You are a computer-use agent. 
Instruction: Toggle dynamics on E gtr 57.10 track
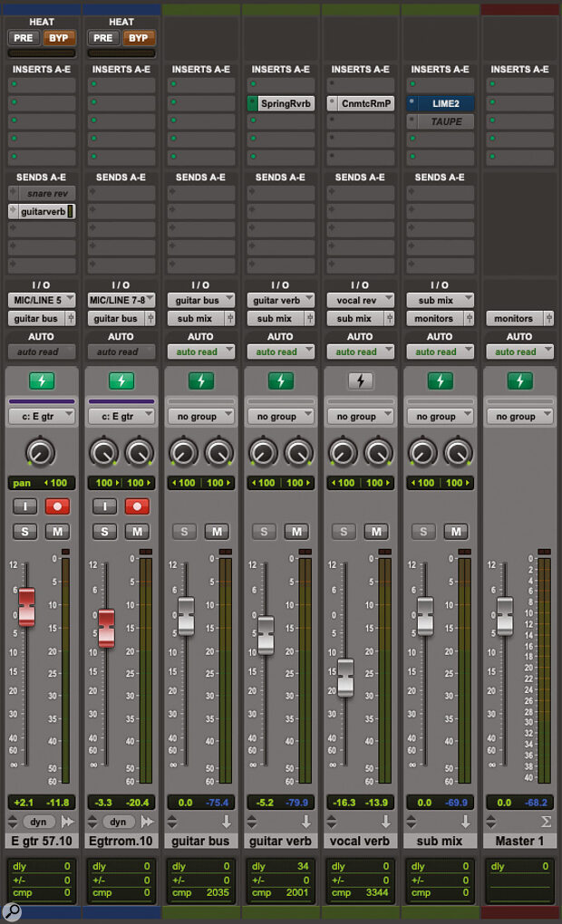(38, 822)
